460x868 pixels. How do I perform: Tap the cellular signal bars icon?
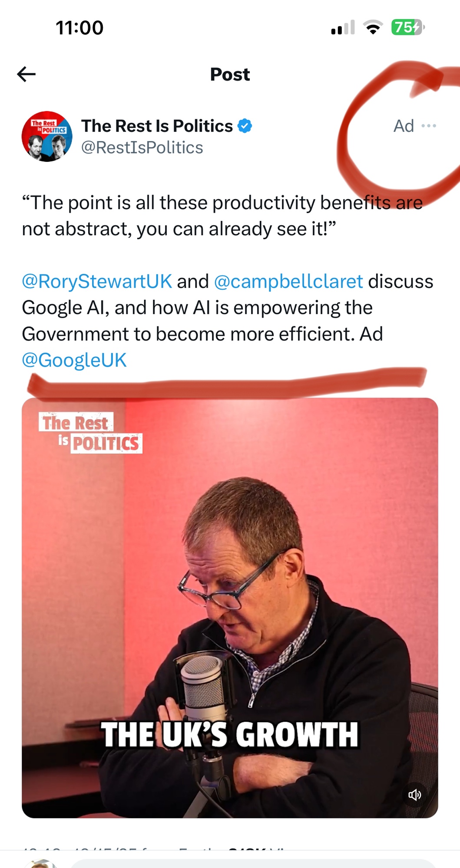(x=343, y=28)
